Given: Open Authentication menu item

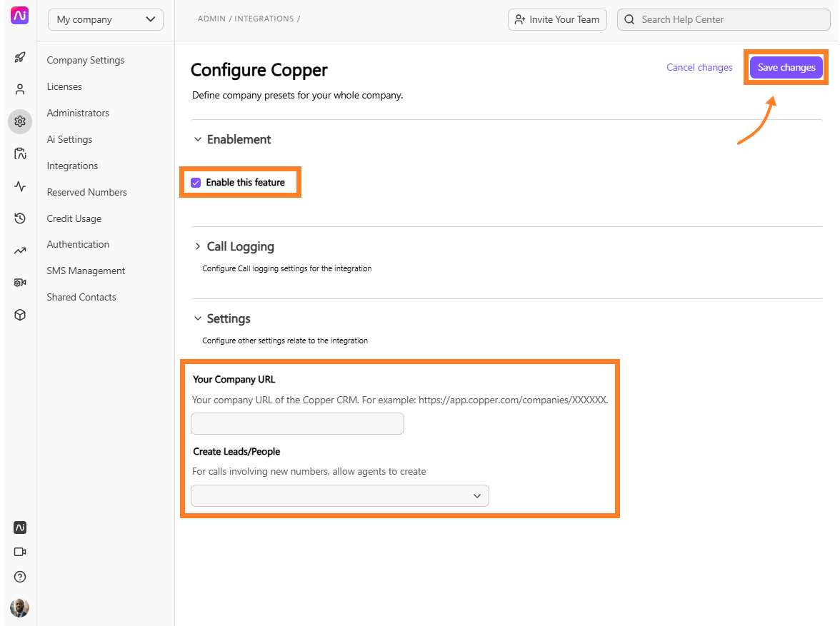Looking at the screenshot, I should pos(78,244).
